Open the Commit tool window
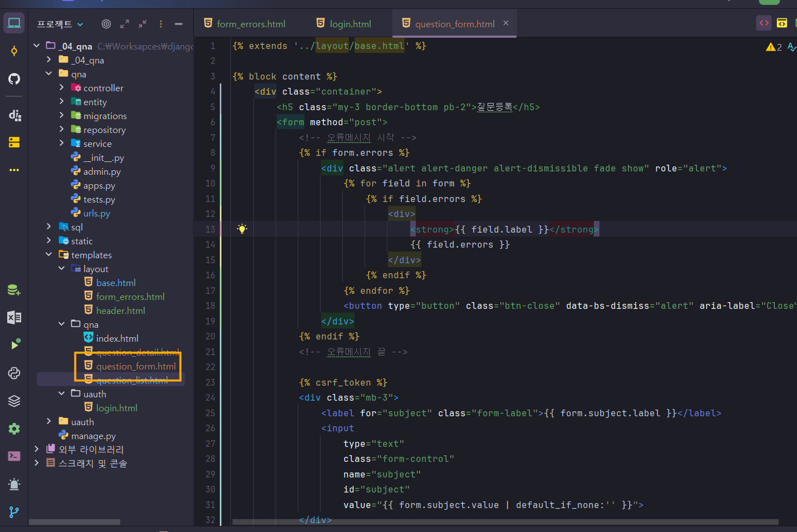The width and height of the screenshot is (797, 532). pos(14,51)
